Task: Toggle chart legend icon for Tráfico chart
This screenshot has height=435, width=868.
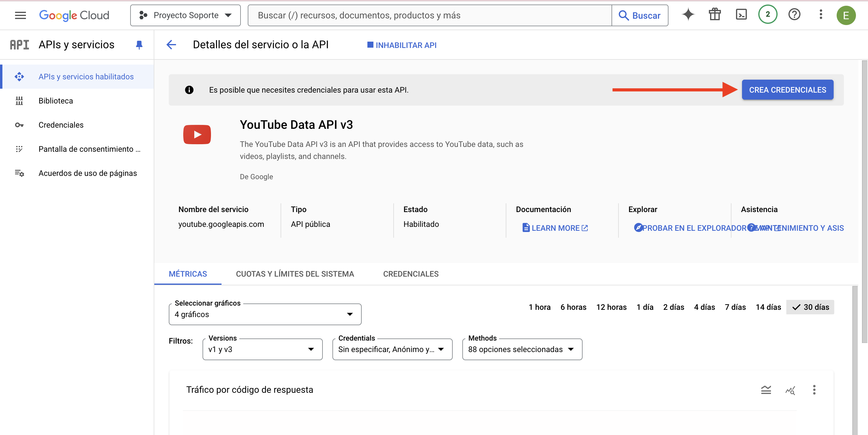Action: point(766,390)
